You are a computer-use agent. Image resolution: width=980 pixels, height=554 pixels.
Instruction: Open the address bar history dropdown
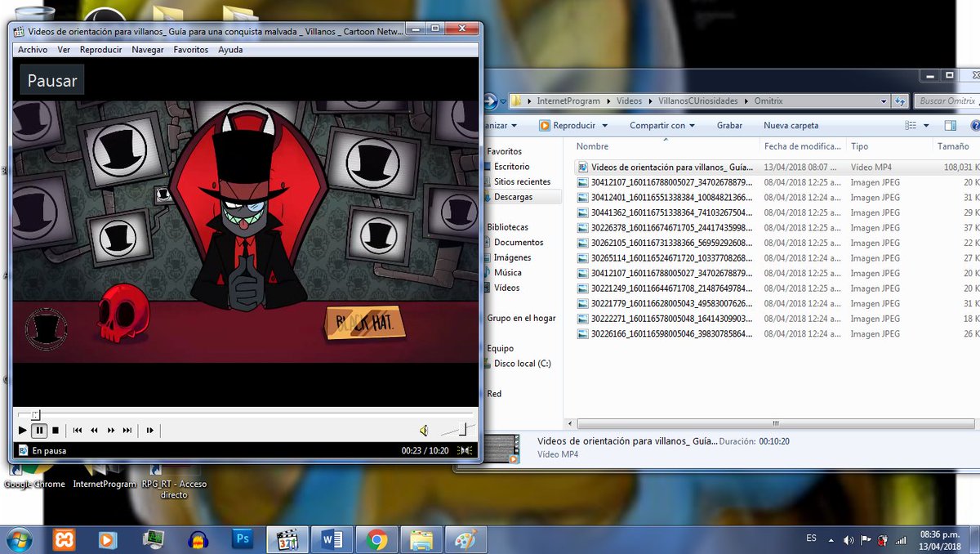(x=884, y=101)
